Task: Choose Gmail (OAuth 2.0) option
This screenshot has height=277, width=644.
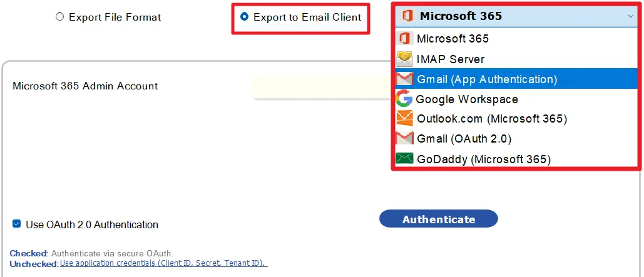Action: click(516, 139)
